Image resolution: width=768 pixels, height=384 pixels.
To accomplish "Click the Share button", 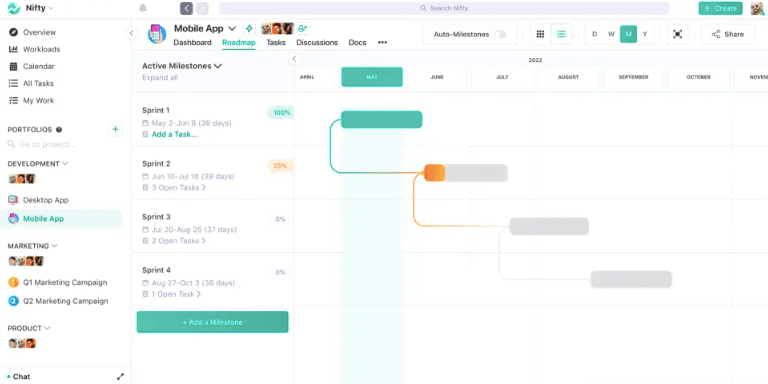I will pos(727,34).
